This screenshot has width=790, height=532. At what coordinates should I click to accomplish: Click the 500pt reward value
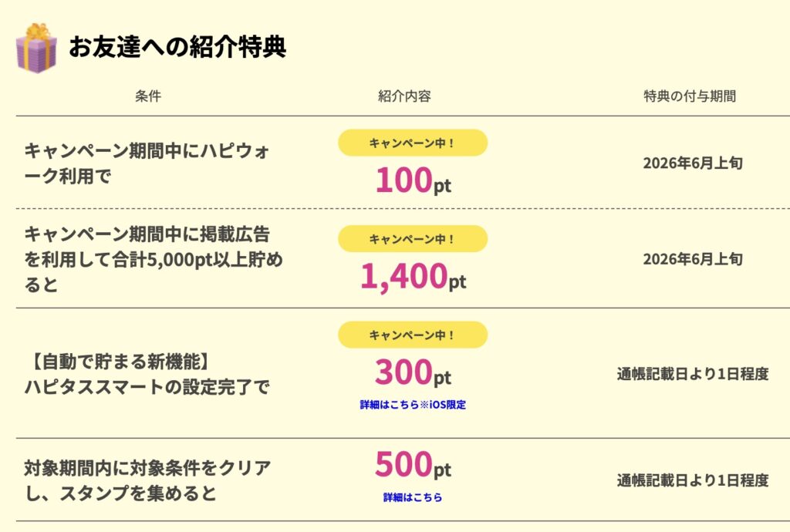413,465
